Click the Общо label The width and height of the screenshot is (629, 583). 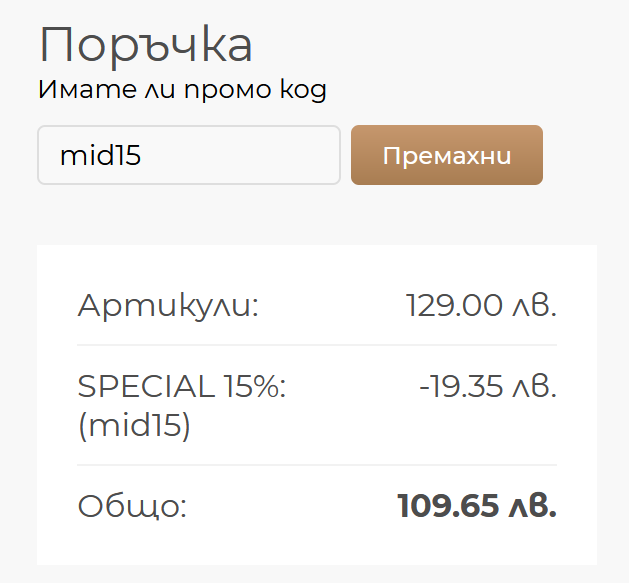(x=132, y=506)
